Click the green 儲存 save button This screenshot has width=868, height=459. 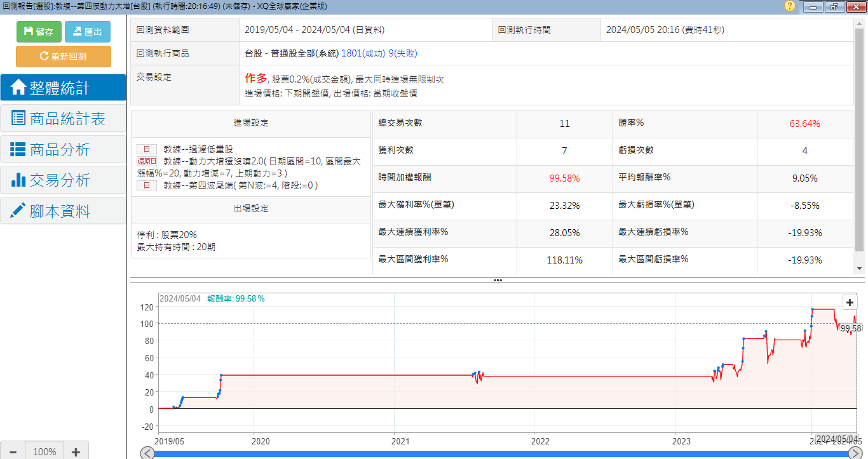pos(39,32)
